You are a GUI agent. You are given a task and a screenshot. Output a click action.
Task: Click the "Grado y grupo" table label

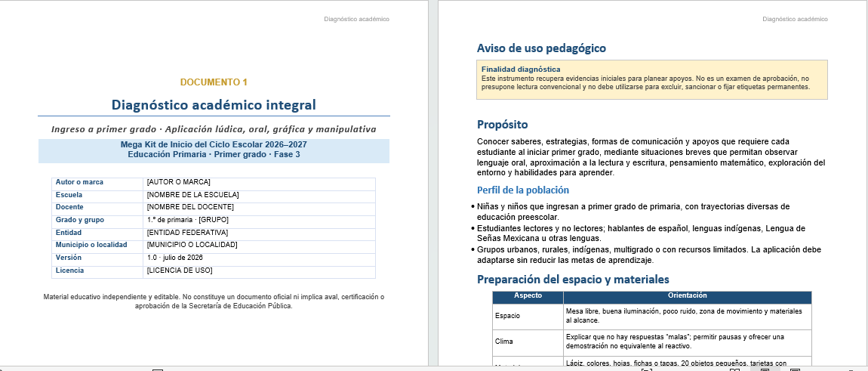[x=79, y=220]
